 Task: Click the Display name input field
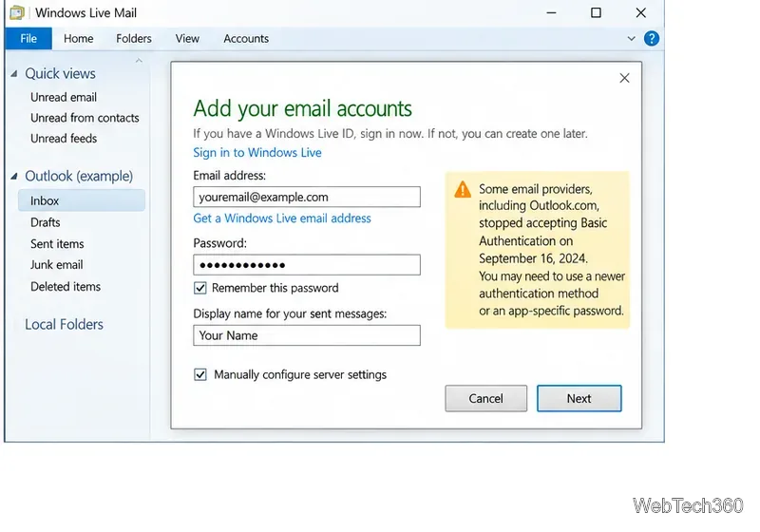(307, 335)
